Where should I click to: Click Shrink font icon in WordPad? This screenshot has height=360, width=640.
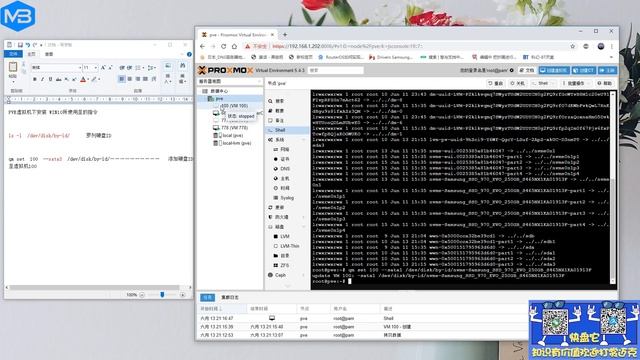[x=110, y=67]
